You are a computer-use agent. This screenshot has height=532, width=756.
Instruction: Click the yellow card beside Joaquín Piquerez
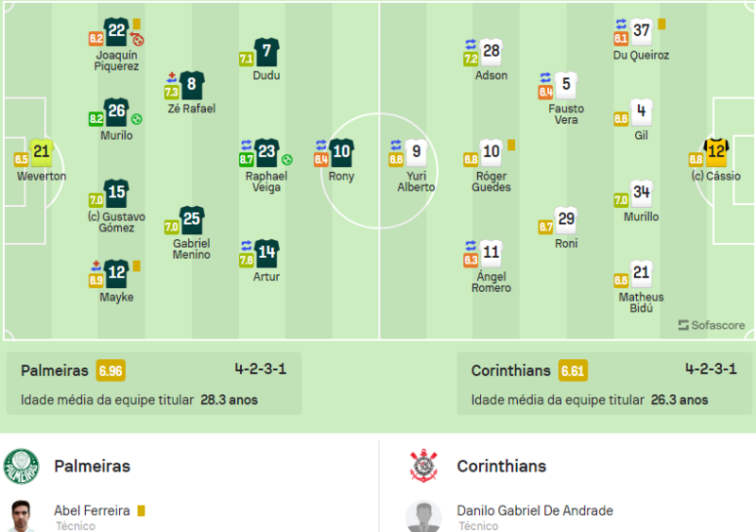[137, 25]
